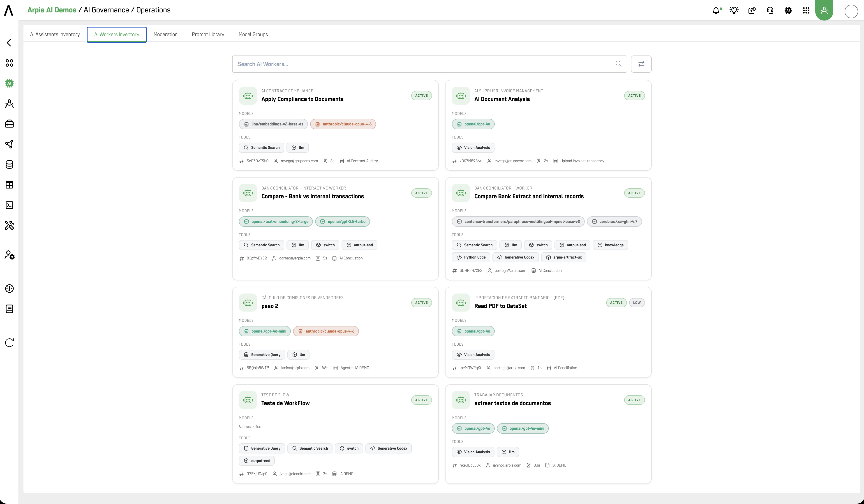Click the Arpia logo in top-left corner
864x504 pixels.
(9, 10)
